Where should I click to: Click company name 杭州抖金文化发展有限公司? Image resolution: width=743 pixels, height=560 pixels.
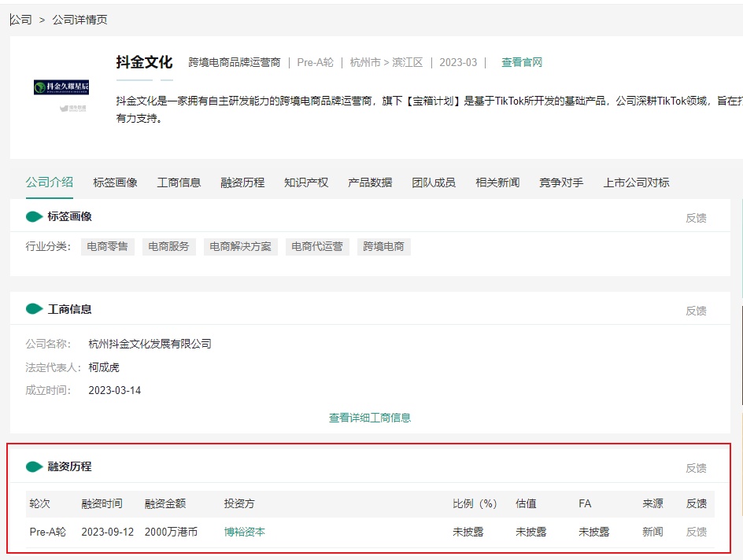[150, 344]
